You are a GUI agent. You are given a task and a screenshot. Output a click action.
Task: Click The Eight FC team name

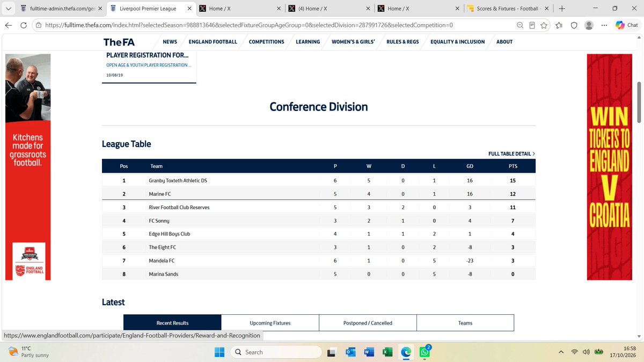point(163,247)
